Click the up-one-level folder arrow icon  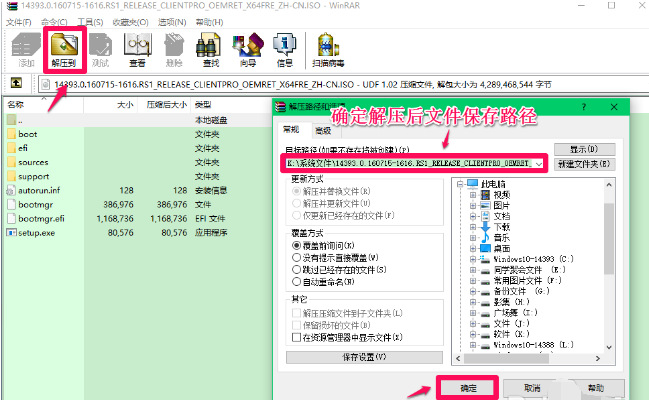coord(18,83)
